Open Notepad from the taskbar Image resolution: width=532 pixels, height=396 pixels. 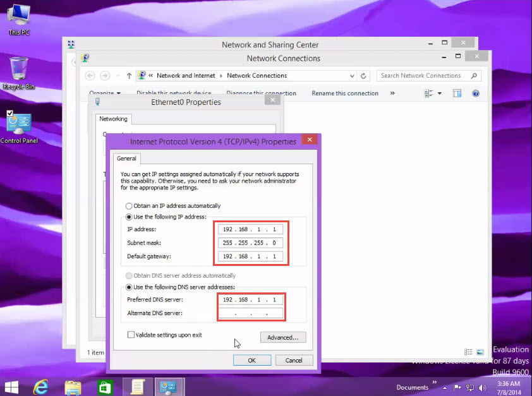pos(136,386)
